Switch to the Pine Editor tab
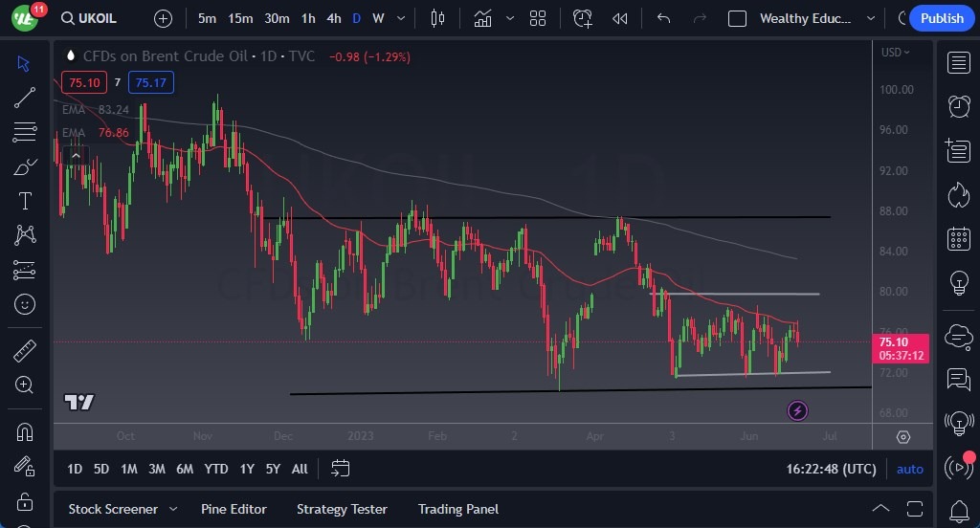Screen dimensions: 980x528 pos(234,509)
